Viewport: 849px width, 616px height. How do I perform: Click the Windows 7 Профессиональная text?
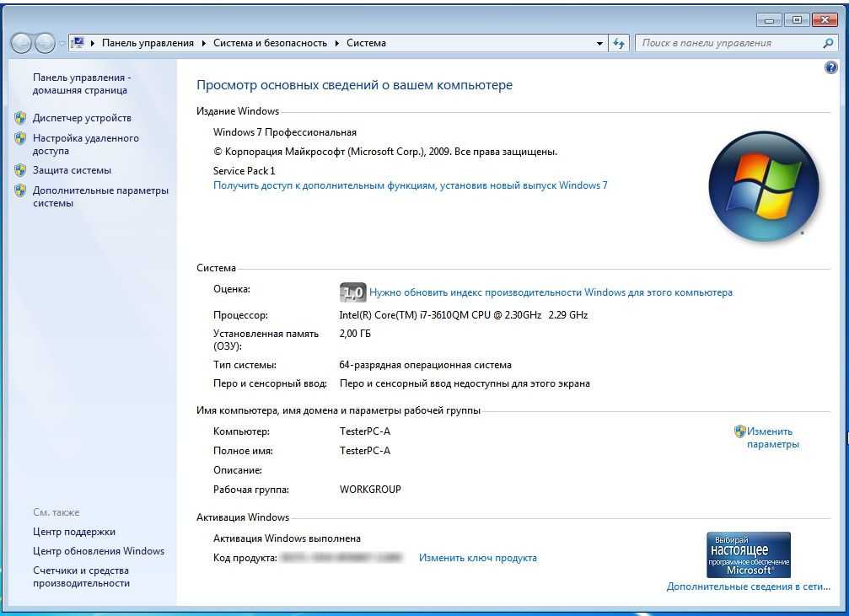click(x=285, y=132)
